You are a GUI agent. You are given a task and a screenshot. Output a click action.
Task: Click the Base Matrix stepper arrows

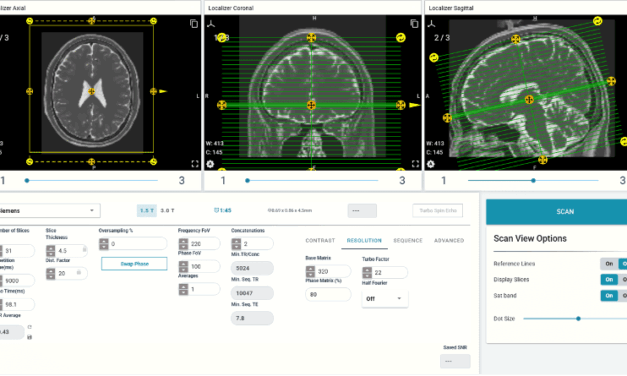(310, 272)
